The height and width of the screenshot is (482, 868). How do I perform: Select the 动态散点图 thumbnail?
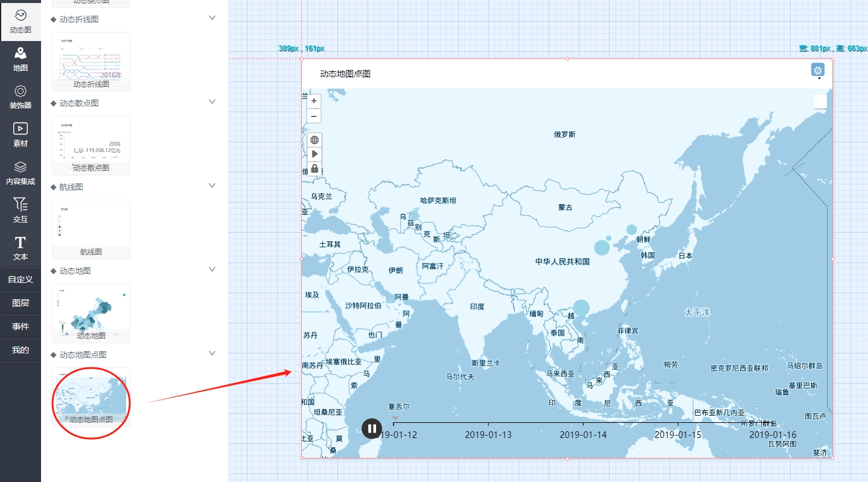coord(91,145)
